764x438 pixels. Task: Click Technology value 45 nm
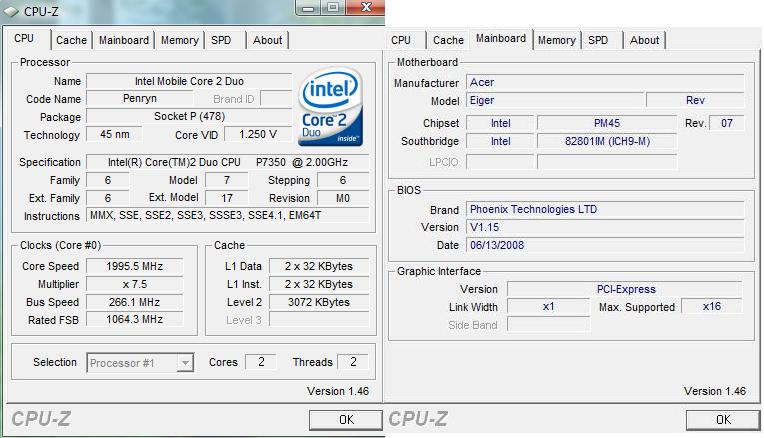115,134
